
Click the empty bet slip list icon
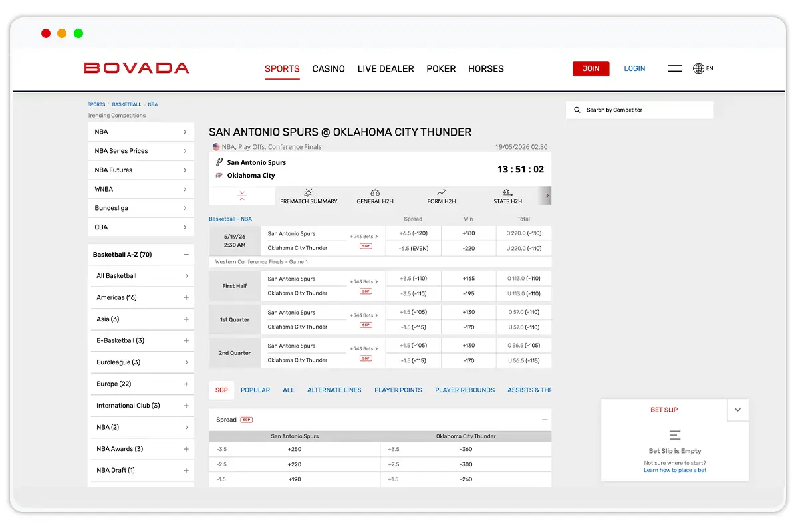pos(675,436)
